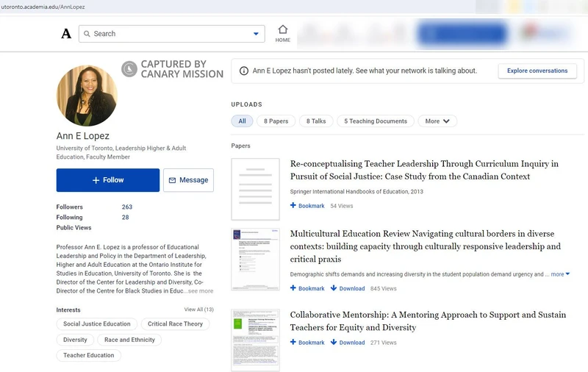Follow Ann E Lopez
Viewport: 588px width, 372px height.
[108, 180]
